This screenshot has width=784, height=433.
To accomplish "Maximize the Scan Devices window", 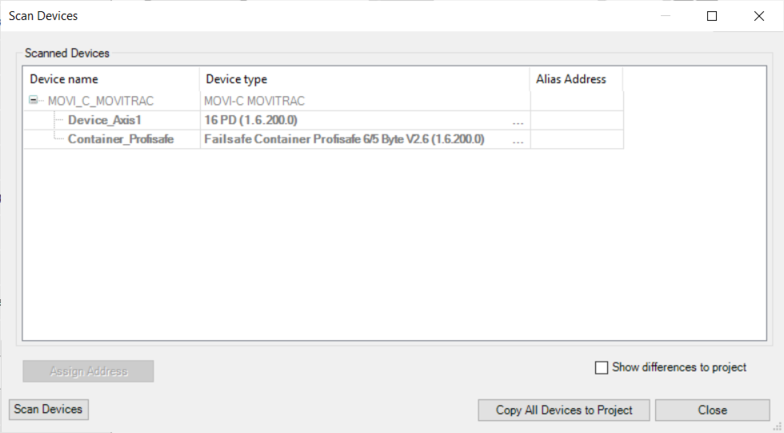I will tap(712, 16).
